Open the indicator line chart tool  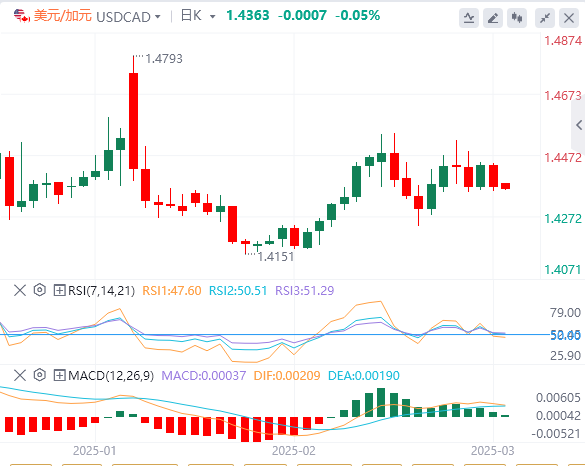469,18
